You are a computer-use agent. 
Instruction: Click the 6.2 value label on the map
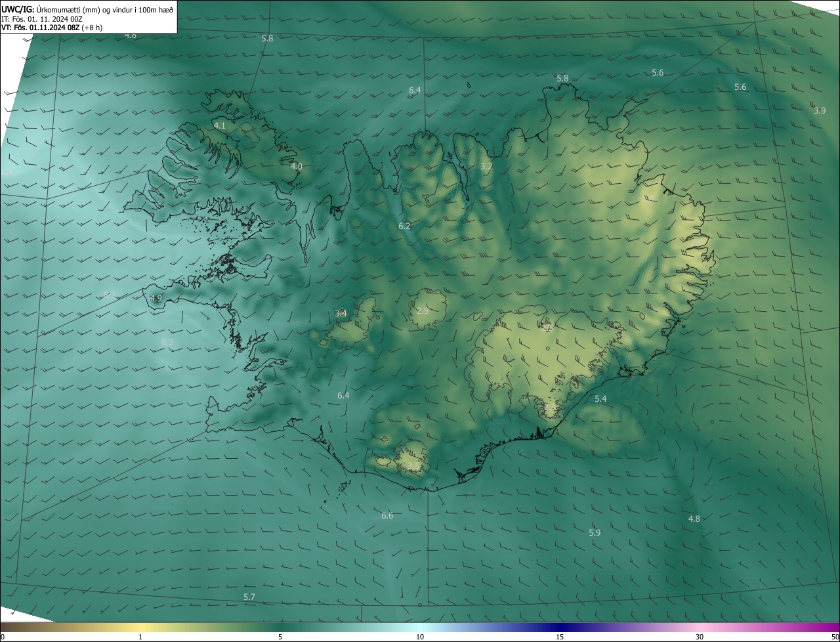(x=404, y=226)
